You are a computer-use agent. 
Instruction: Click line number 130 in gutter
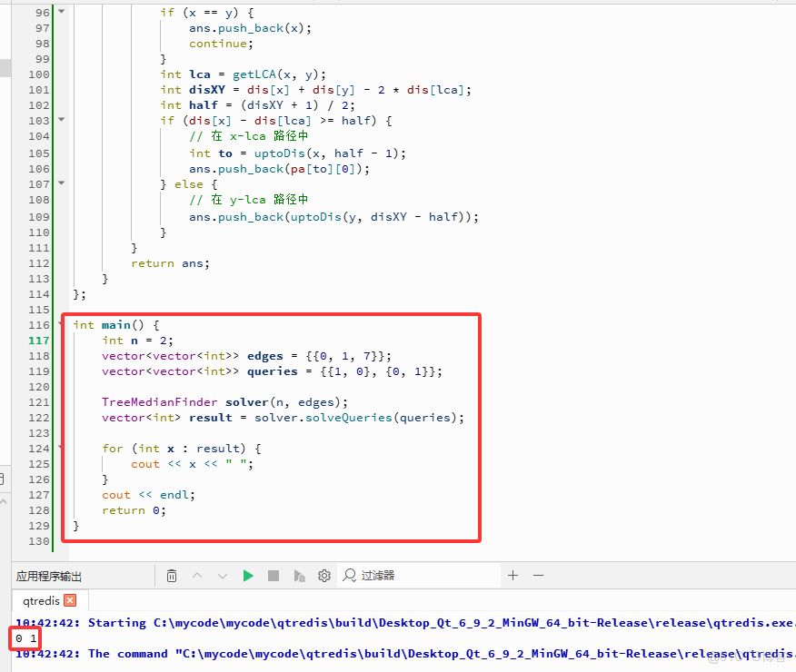coord(39,541)
